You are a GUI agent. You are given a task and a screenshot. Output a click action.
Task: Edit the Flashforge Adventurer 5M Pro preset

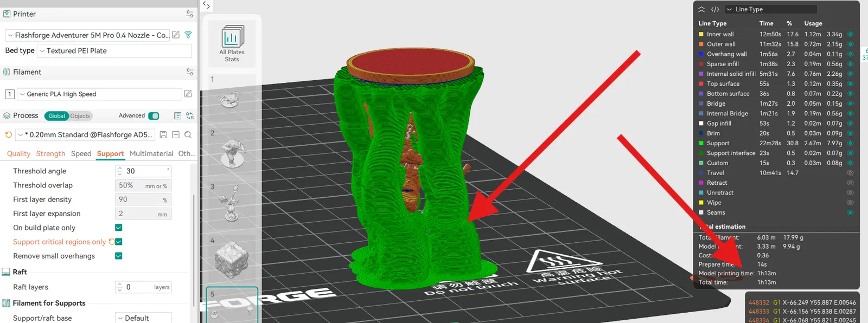[176, 35]
